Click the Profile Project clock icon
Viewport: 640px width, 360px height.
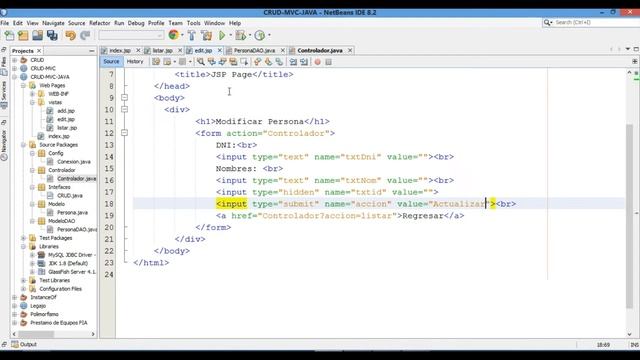click(x=260, y=36)
